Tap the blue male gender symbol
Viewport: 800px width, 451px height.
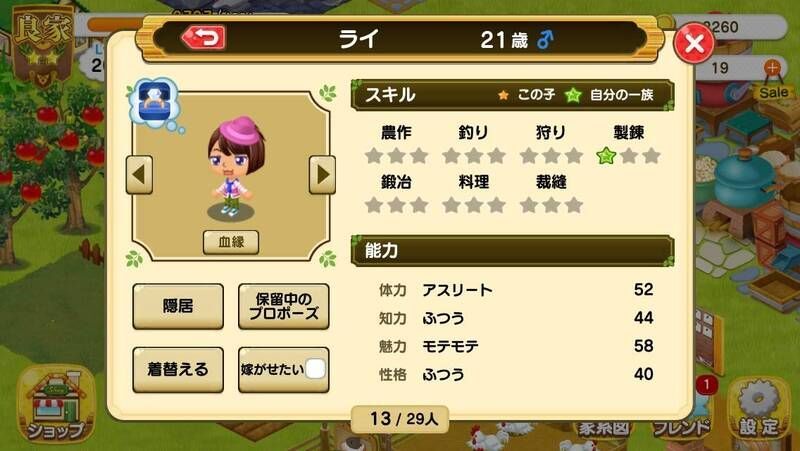545,39
